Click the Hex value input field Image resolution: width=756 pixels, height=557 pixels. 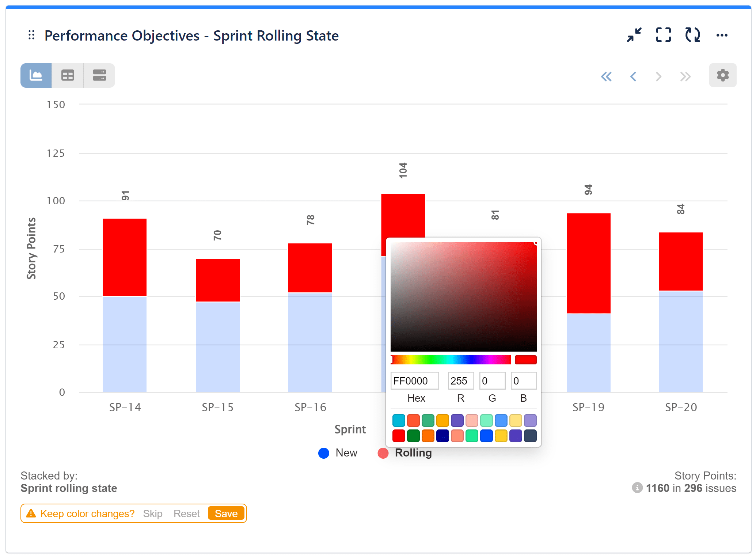tap(414, 380)
